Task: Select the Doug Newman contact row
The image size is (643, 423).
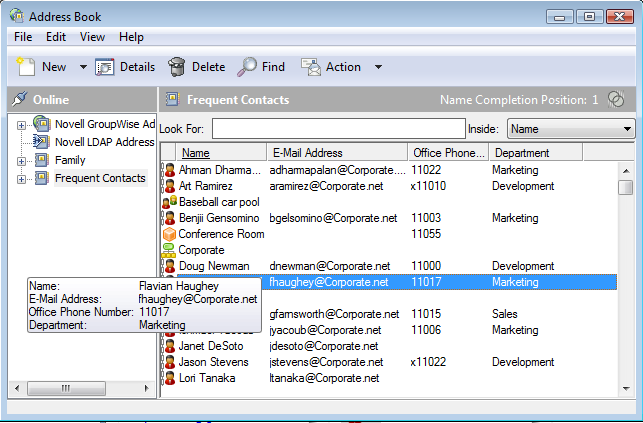Action: click(x=389, y=266)
